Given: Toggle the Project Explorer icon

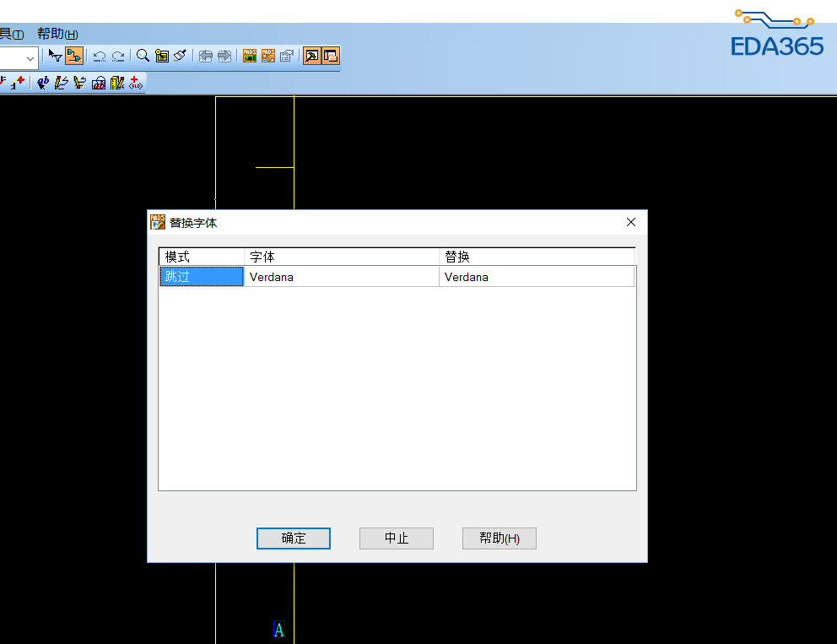Looking at the screenshot, I should pos(331,56).
